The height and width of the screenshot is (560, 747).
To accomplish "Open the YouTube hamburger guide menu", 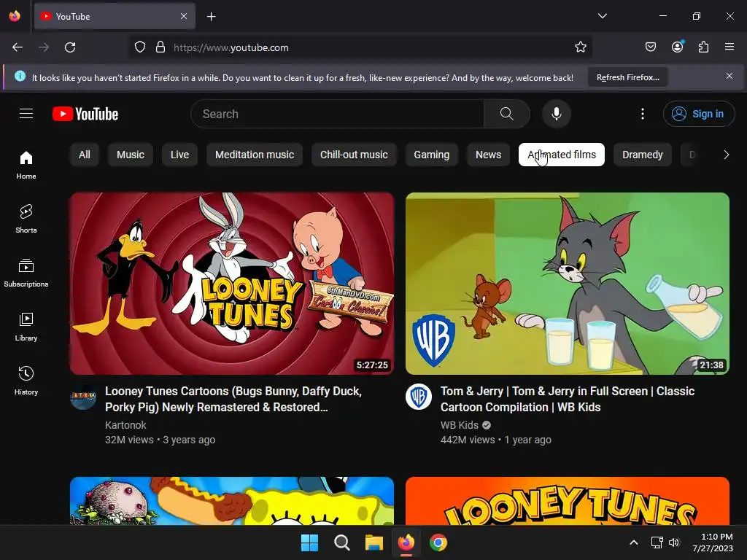I will pyautogui.click(x=26, y=114).
